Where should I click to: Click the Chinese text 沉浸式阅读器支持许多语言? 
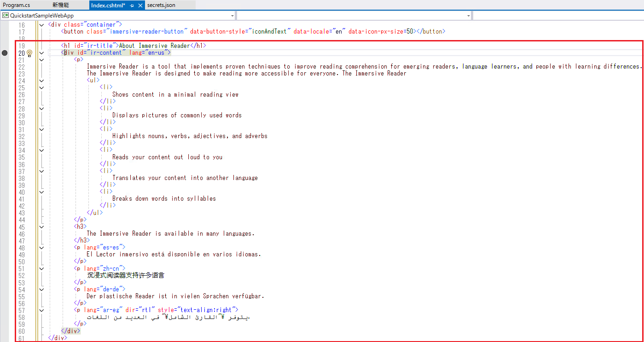pos(126,275)
